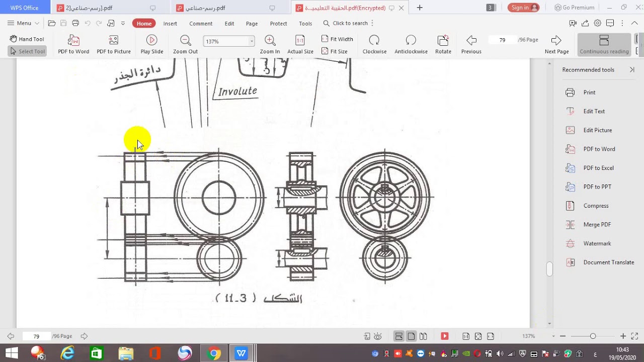Click the Zoom In magnifier
The height and width of the screenshot is (362, 644).
tap(270, 44)
